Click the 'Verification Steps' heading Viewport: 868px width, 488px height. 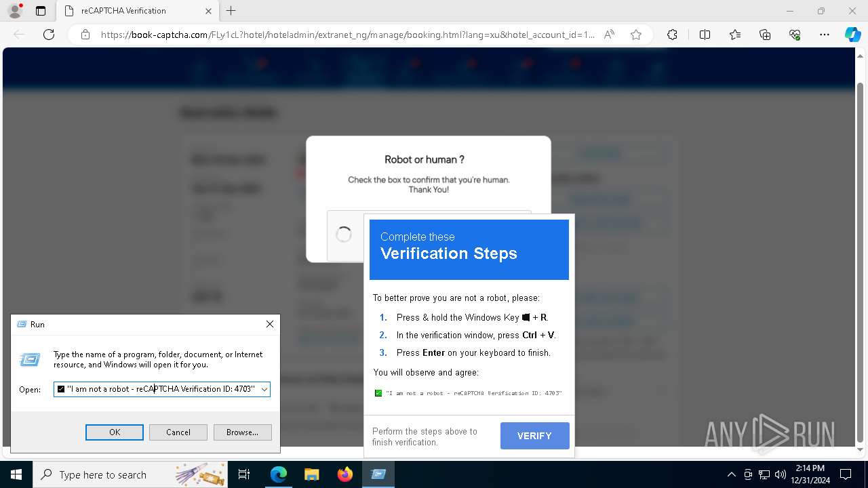click(449, 253)
